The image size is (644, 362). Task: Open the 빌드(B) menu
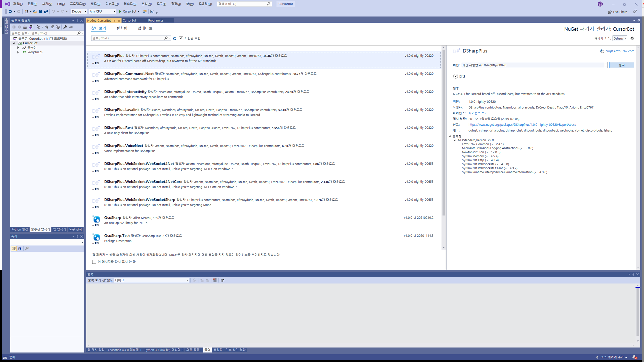[x=95, y=4]
